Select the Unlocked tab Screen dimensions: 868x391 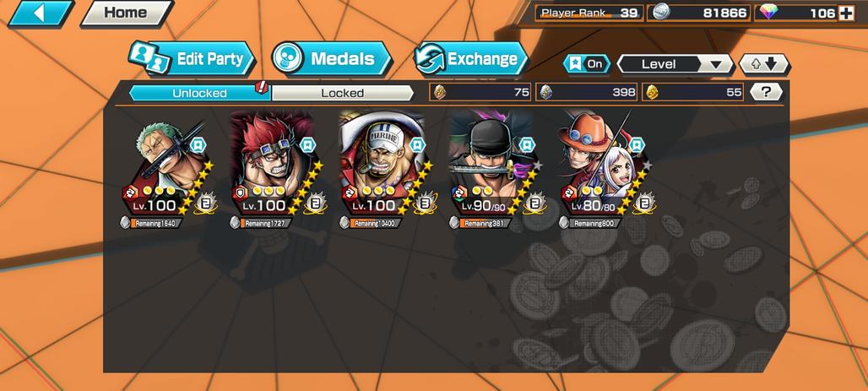click(x=200, y=93)
